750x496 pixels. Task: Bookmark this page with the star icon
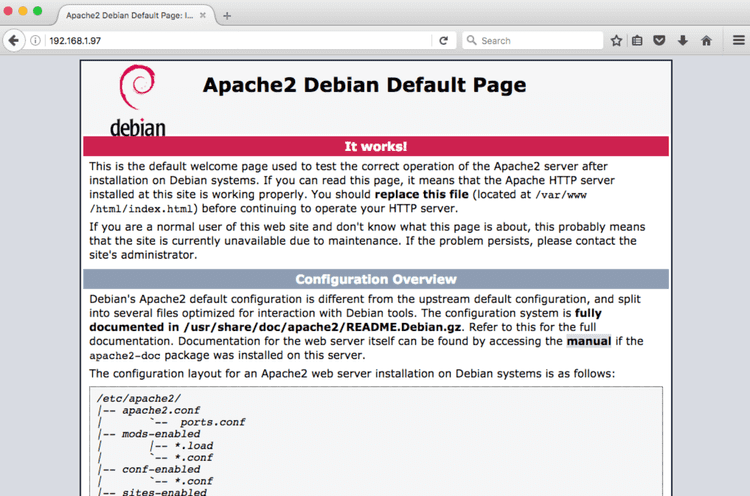pos(616,41)
